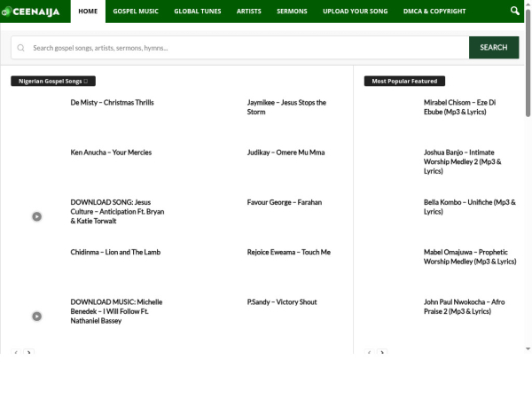Open Rejoice Eweama – Touch Me
The image size is (532, 399).
click(289, 252)
